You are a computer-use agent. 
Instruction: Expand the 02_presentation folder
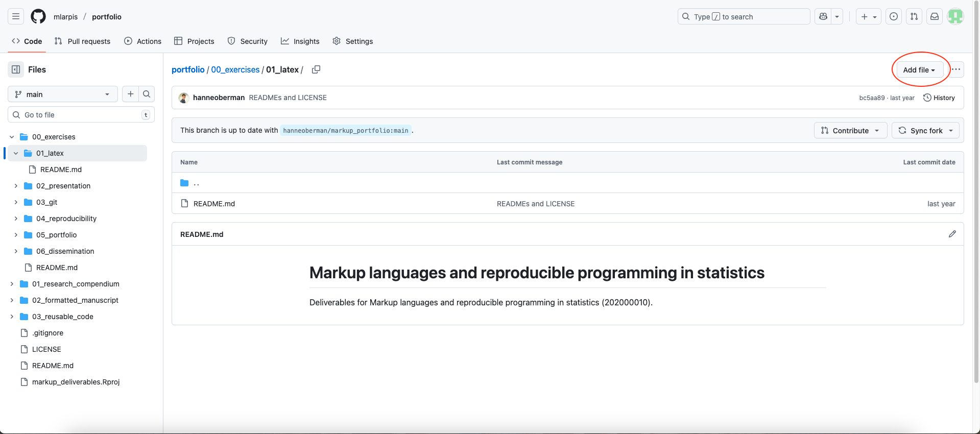[16, 186]
